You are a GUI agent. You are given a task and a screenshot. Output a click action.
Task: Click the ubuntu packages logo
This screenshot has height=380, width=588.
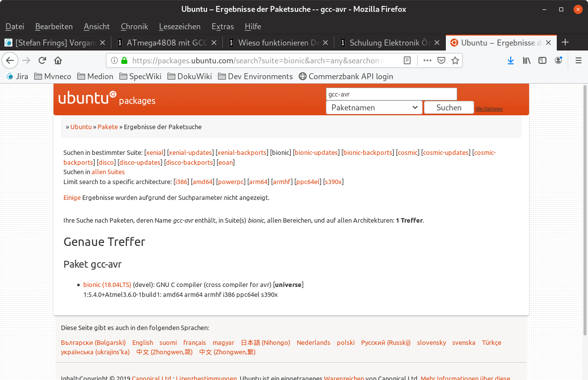(x=107, y=98)
